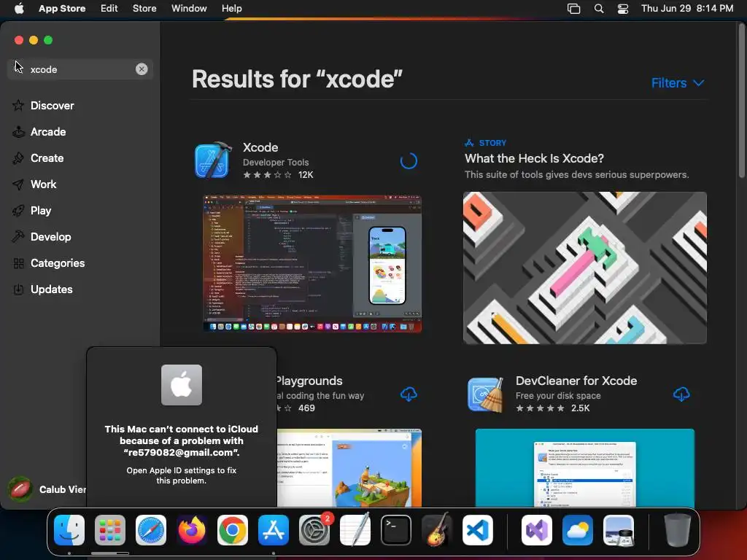Click the vertical scrollbar of results
747x560 pixels.
click(x=741, y=101)
